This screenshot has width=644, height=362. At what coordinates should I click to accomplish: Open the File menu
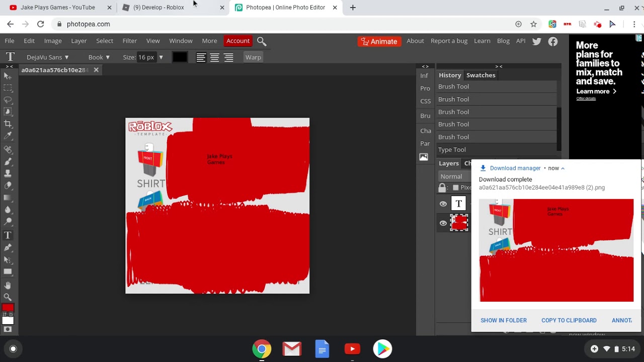point(10,41)
